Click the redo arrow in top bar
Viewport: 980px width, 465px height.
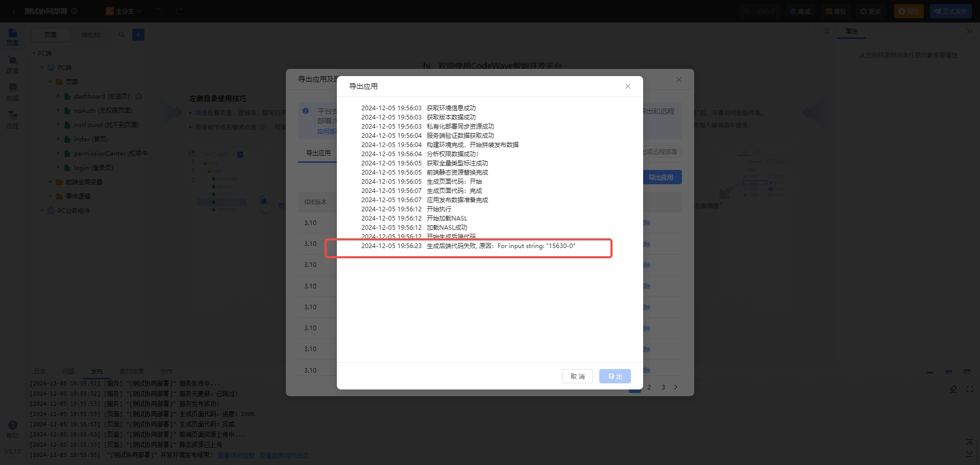coord(179,11)
